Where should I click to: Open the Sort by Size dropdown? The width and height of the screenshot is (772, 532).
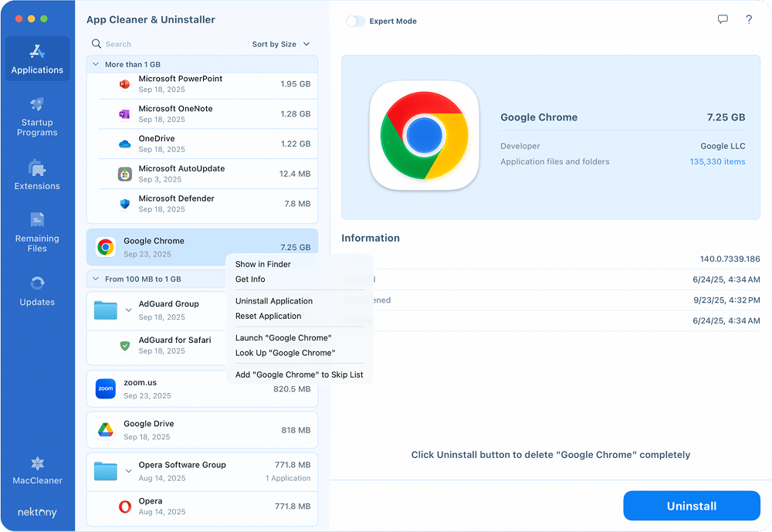coord(281,44)
